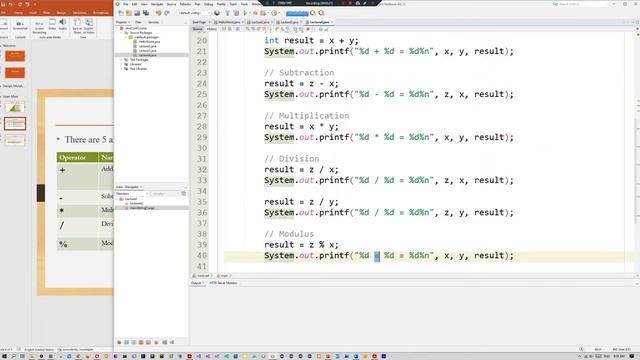Switch to HTTP Server Monitor tab

[223, 283]
